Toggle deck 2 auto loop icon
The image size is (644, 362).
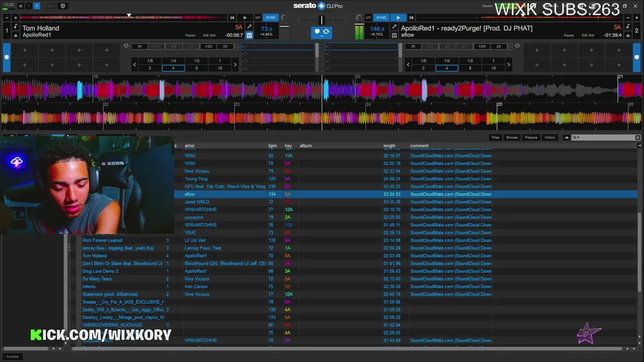517,46
